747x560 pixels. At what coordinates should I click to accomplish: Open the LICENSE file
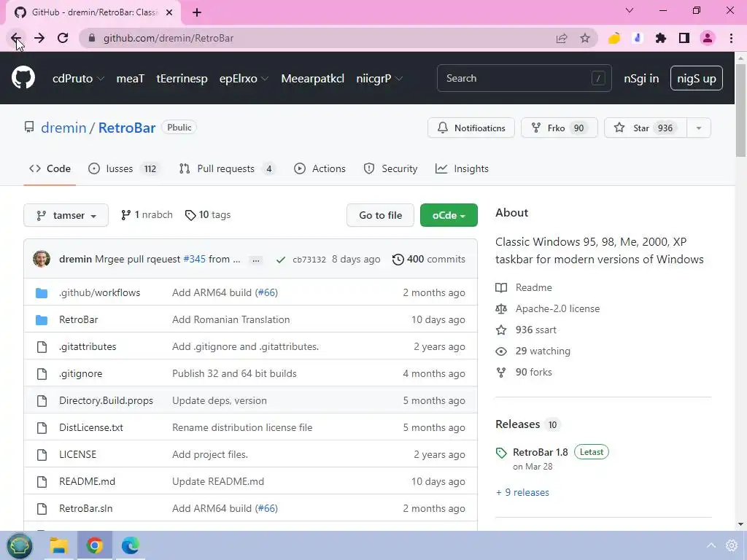(77, 454)
